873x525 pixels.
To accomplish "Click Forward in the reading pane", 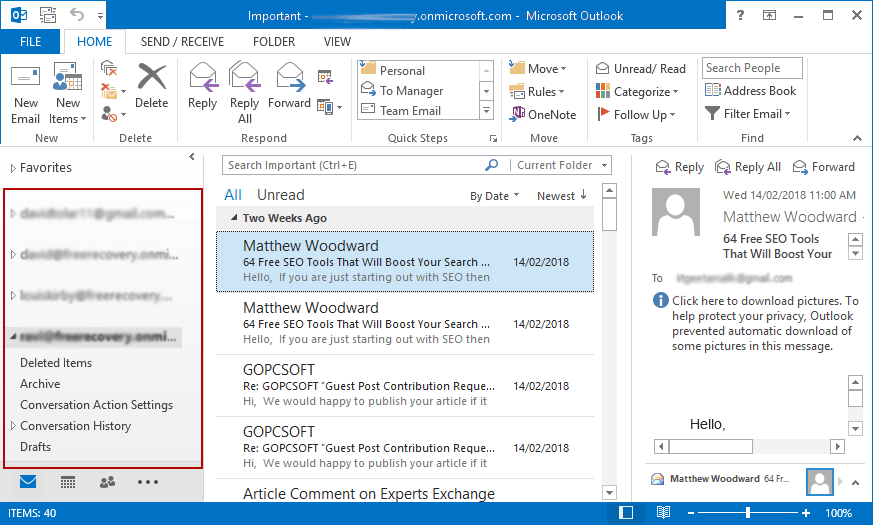I will coord(823,167).
